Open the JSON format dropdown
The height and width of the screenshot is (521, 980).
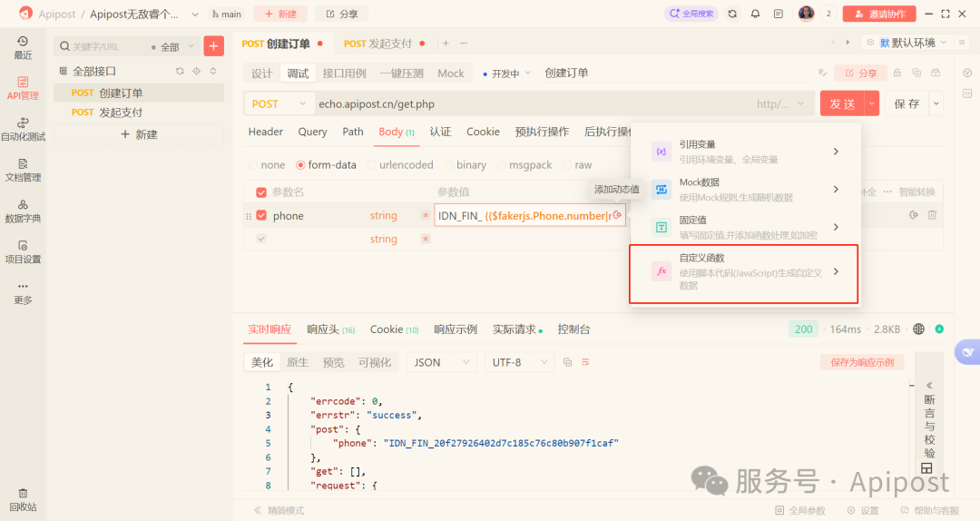442,362
